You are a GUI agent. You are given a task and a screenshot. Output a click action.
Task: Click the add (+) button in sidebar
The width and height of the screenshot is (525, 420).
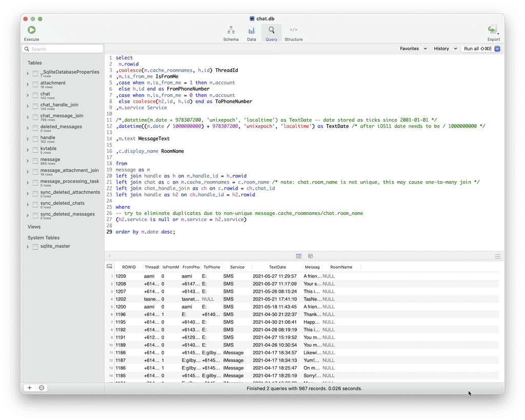coord(29,388)
